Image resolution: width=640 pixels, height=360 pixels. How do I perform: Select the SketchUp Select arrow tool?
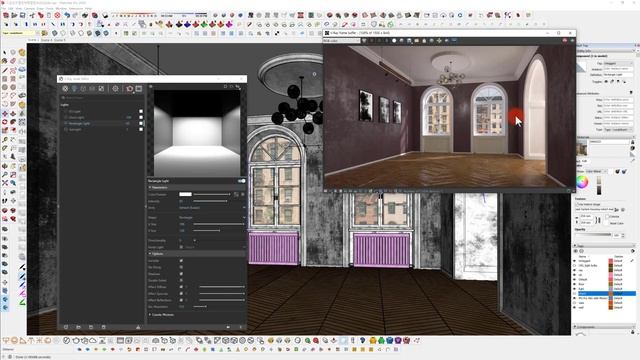(4, 53)
